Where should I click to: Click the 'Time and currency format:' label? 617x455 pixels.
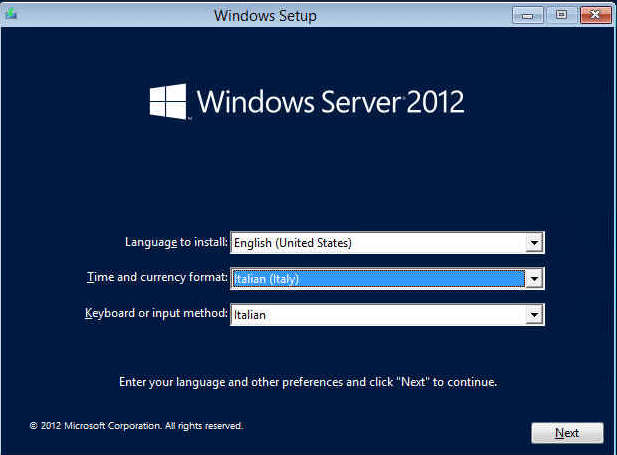[x=157, y=277]
